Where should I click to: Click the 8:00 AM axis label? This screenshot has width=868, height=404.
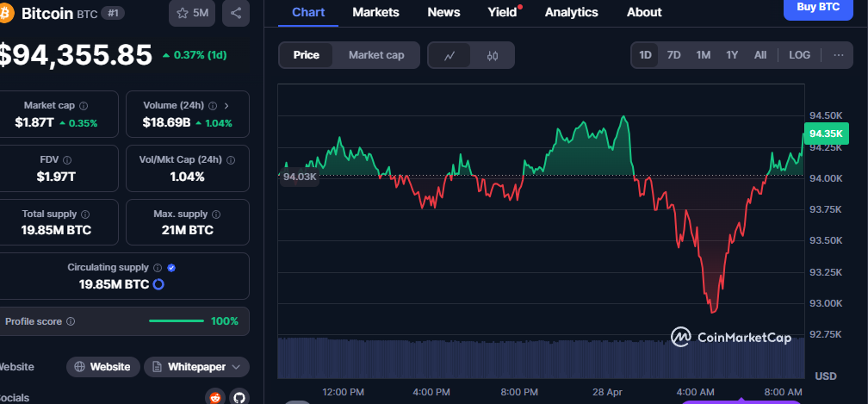(784, 392)
